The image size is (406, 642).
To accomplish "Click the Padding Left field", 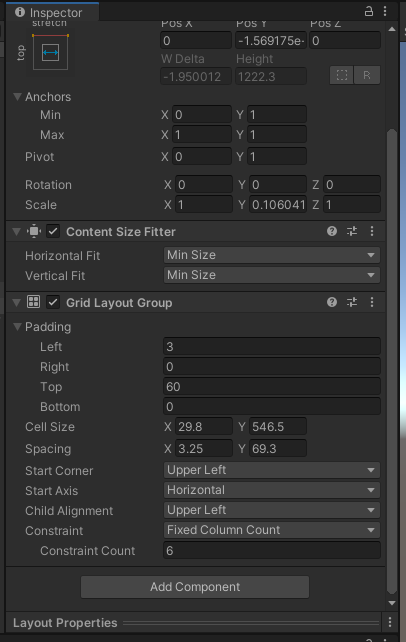I will (272, 347).
